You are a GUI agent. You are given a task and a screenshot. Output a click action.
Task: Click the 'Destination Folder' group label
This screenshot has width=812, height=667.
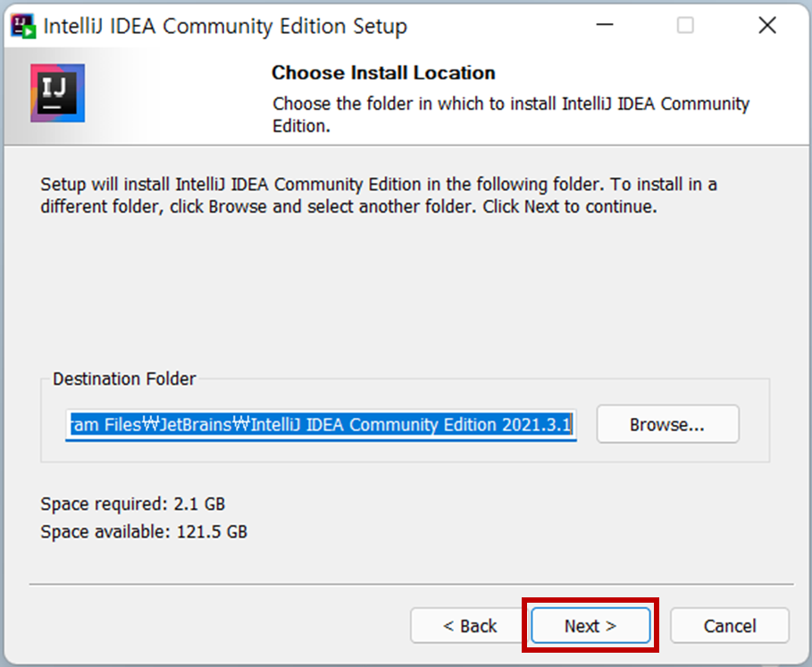(124, 379)
